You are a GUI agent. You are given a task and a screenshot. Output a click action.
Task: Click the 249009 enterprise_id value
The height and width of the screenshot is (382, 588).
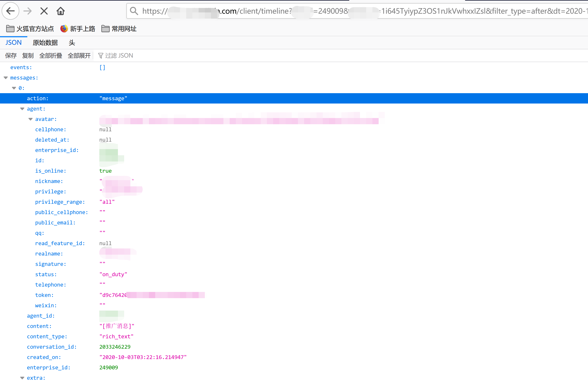pyautogui.click(x=109, y=368)
